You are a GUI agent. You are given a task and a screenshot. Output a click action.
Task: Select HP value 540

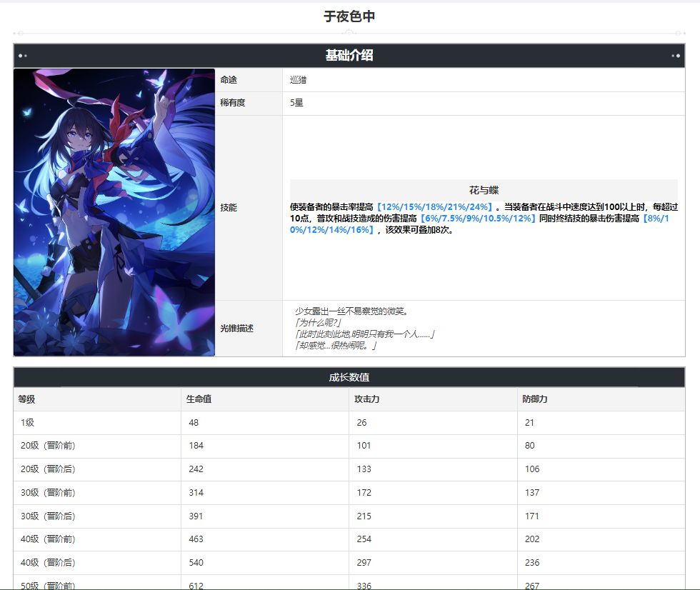[x=196, y=563]
